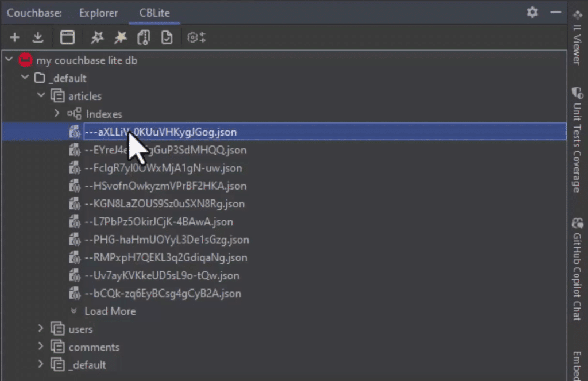Expand the users collection

[41, 329]
